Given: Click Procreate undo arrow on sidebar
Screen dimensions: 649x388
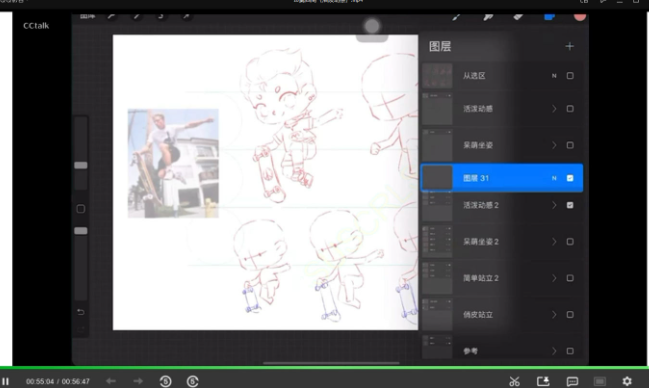Looking at the screenshot, I should 81,312.
